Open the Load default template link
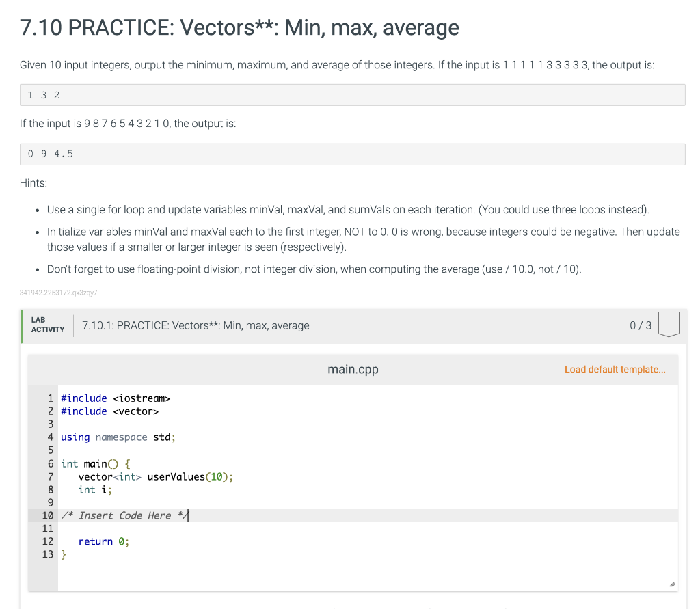 615,369
